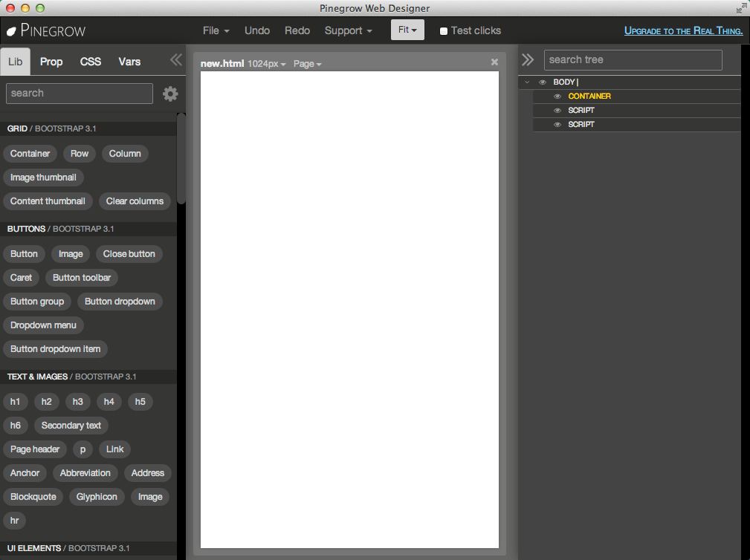Select the Column grid component
The height and width of the screenshot is (560, 750).
125,154
